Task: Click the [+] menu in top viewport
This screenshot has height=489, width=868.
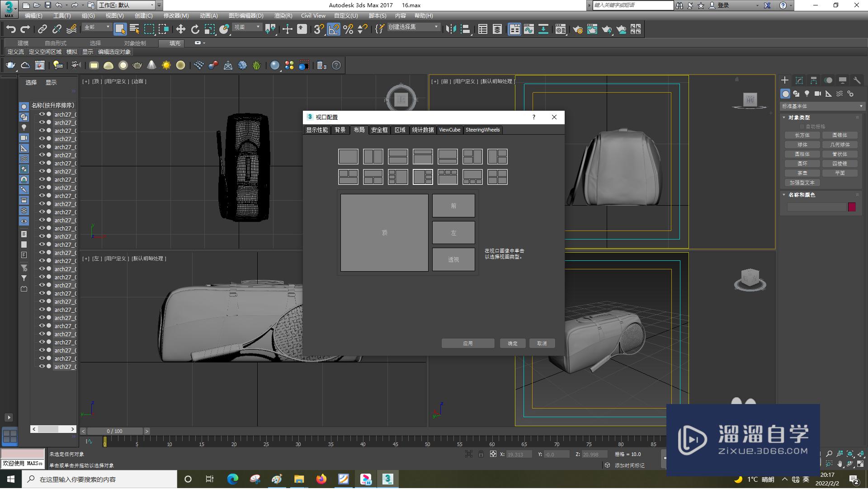Action: pyautogui.click(x=86, y=82)
